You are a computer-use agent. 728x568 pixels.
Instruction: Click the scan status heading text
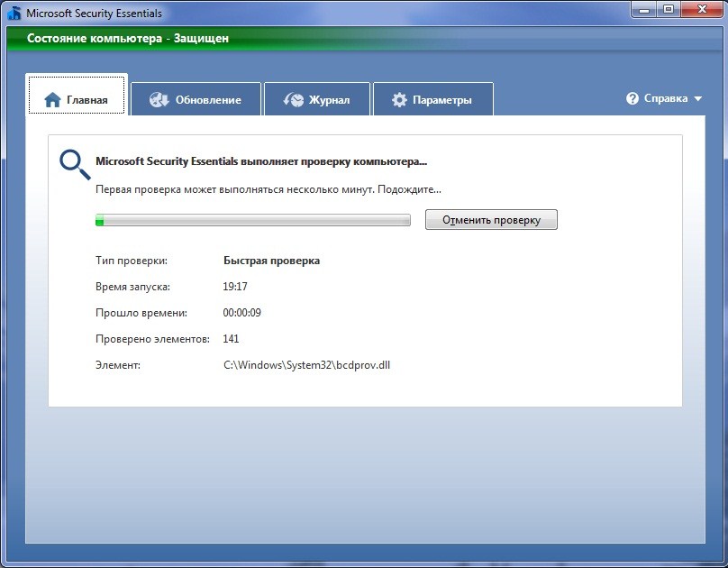261,161
